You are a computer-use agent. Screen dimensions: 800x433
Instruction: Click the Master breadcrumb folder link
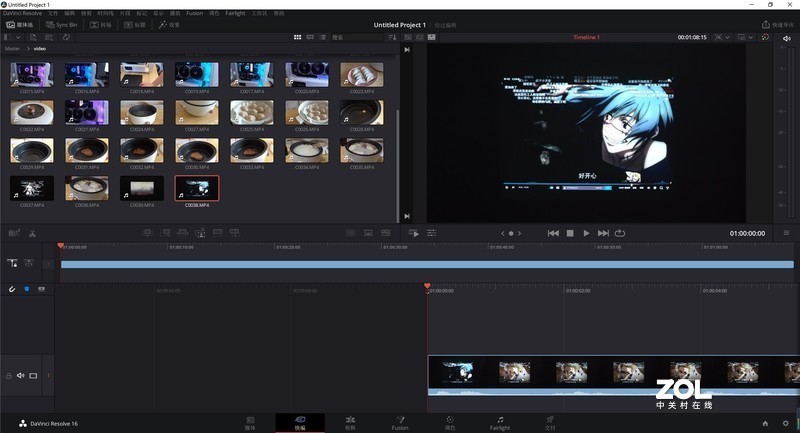pos(12,48)
